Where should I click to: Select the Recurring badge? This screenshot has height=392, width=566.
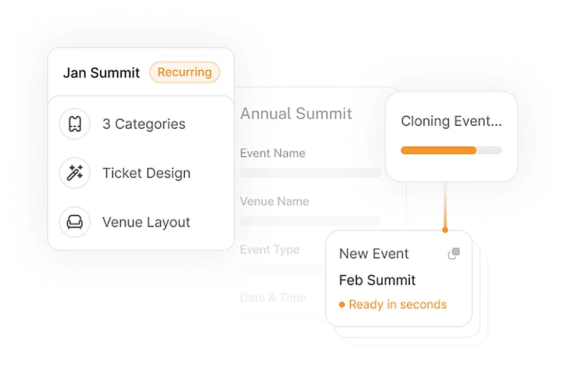pos(184,72)
